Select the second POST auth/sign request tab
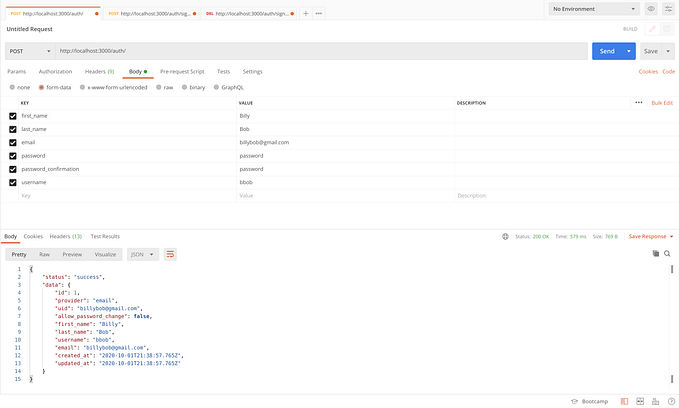 (x=151, y=13)
